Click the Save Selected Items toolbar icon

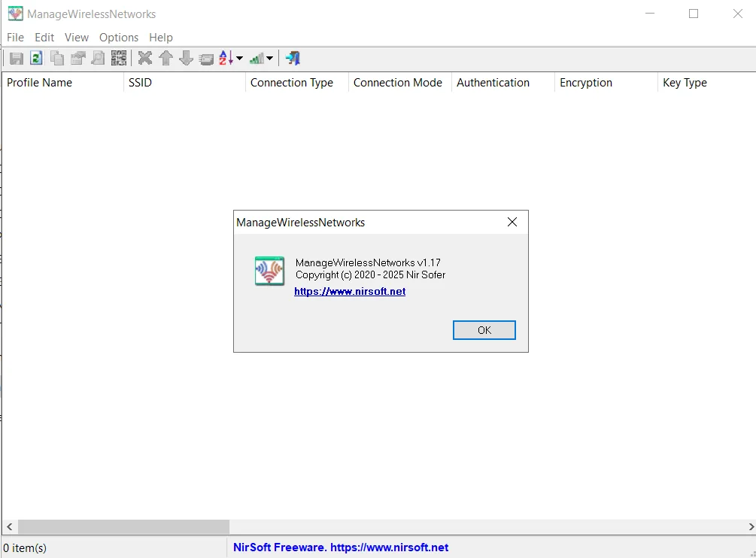[x=17, y=59]
